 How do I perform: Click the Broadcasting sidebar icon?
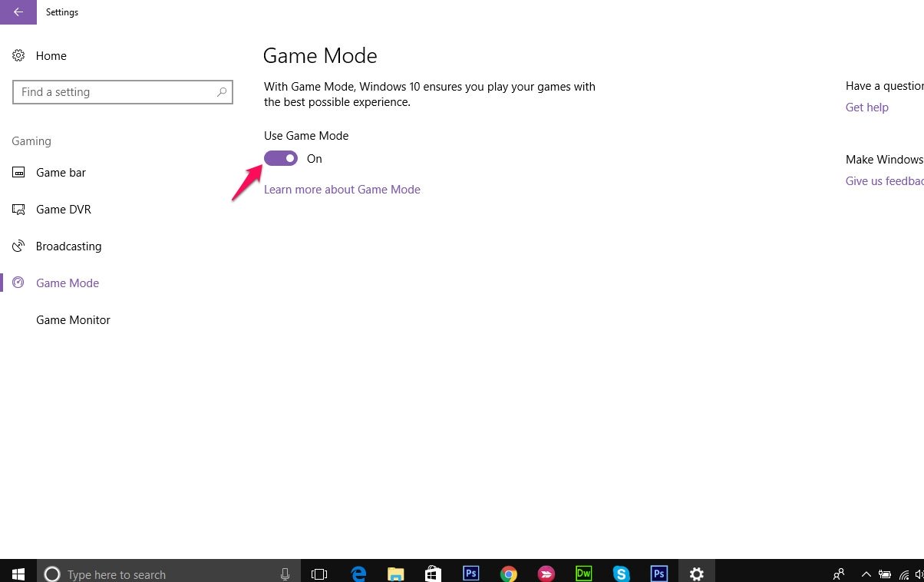point(18,246)
